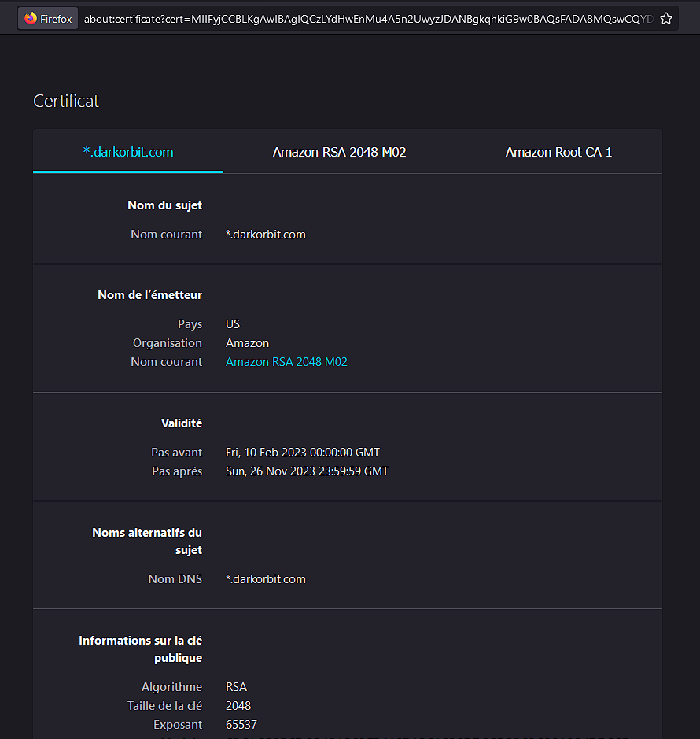Click the Firefox identity icon in address bar
This screenshot has height=739, width=700.
click(47, 19)
